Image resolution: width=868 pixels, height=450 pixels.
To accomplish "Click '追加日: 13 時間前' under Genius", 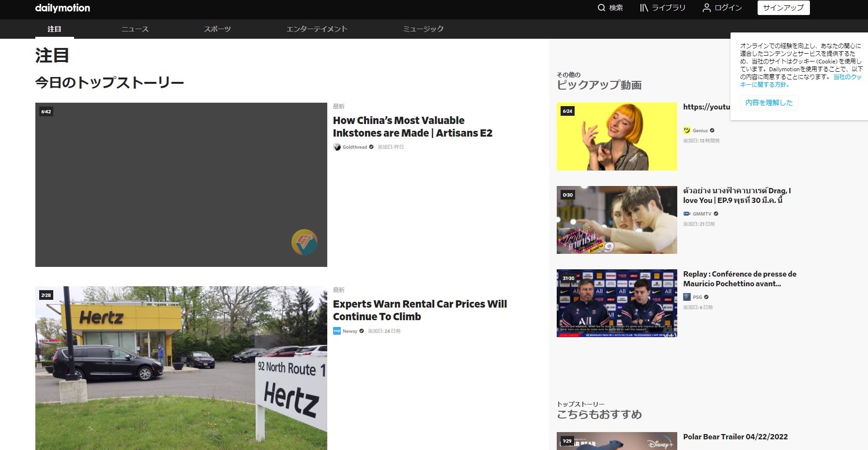I will [701, 141].
